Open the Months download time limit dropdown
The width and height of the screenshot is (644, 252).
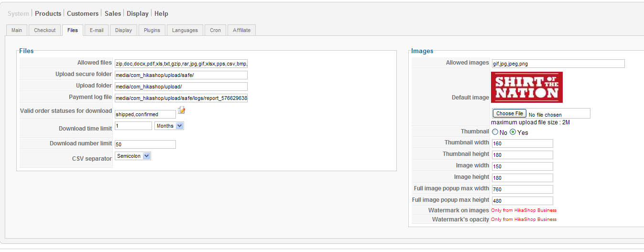169,126
